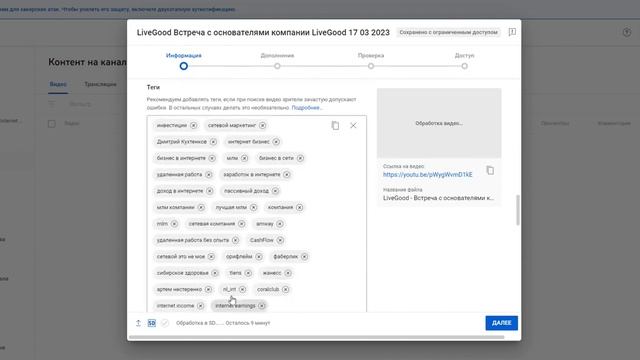The image size is (640, 360).
Task: Click the 'Сохранено с ограниченным доступом' badge
Action: point(448,32)
